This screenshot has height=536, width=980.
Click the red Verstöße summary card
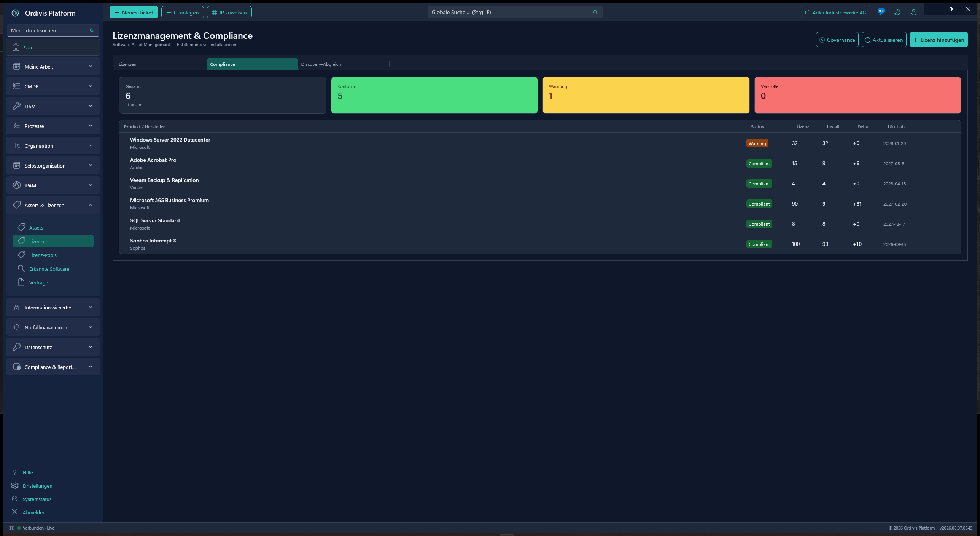click(857, 95)
